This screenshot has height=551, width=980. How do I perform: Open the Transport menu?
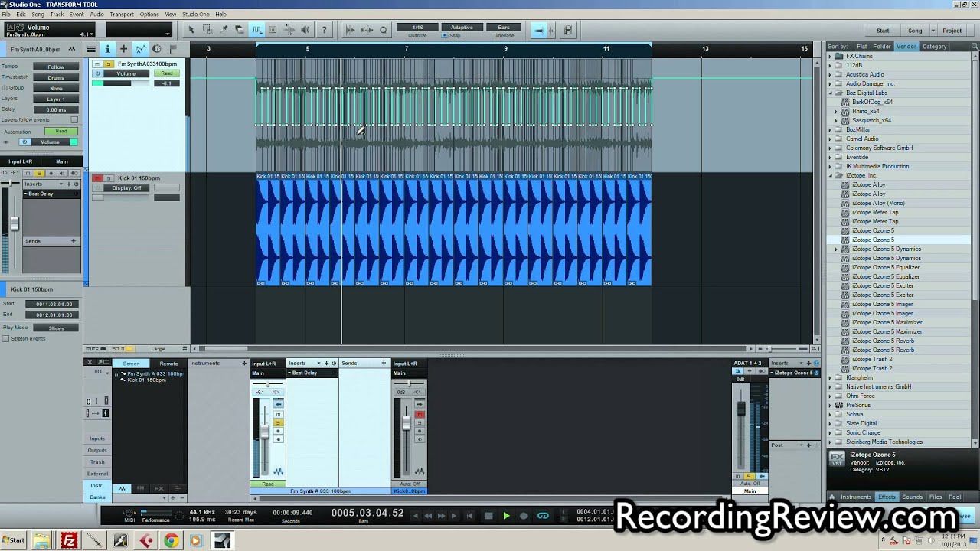coord(122,15)
